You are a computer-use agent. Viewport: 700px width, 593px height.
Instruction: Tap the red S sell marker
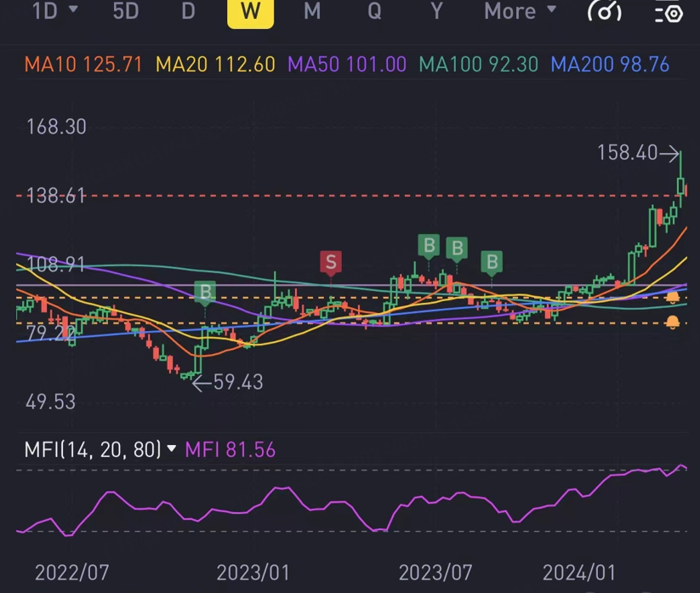pyautogui.click(x=331, y=263)
